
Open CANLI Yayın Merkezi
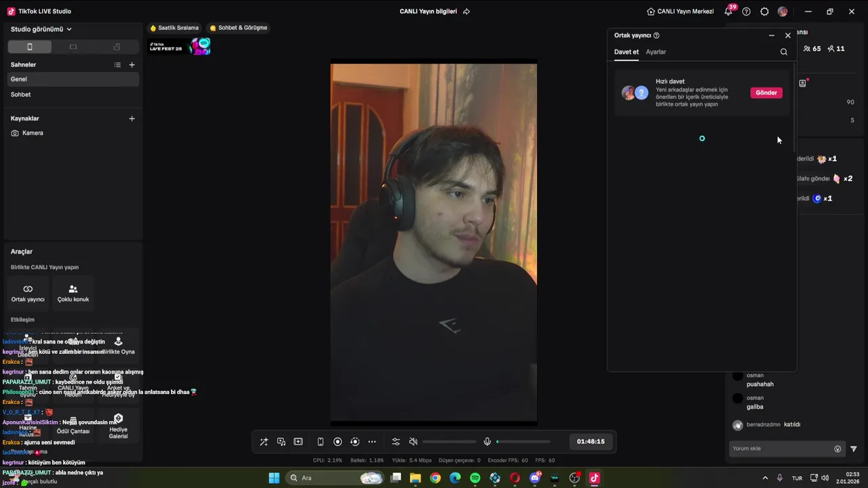pyautogui.click(x=680, y=12)
